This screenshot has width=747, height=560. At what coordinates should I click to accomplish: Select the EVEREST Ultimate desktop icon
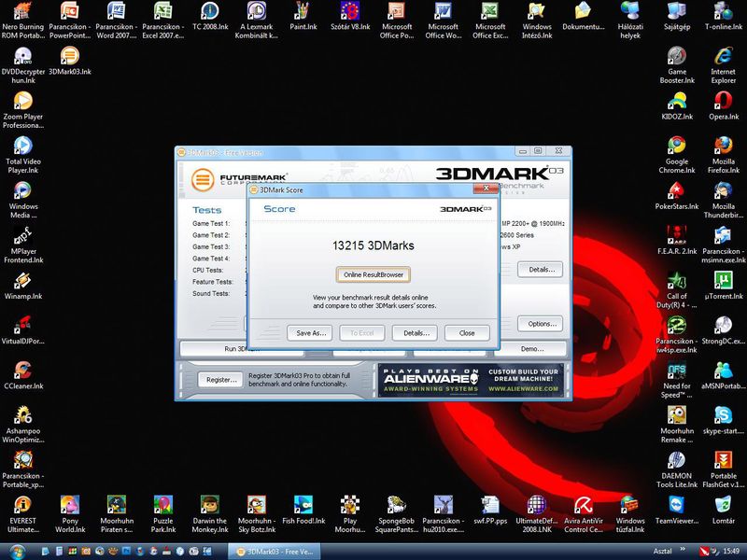coord(22,515)
